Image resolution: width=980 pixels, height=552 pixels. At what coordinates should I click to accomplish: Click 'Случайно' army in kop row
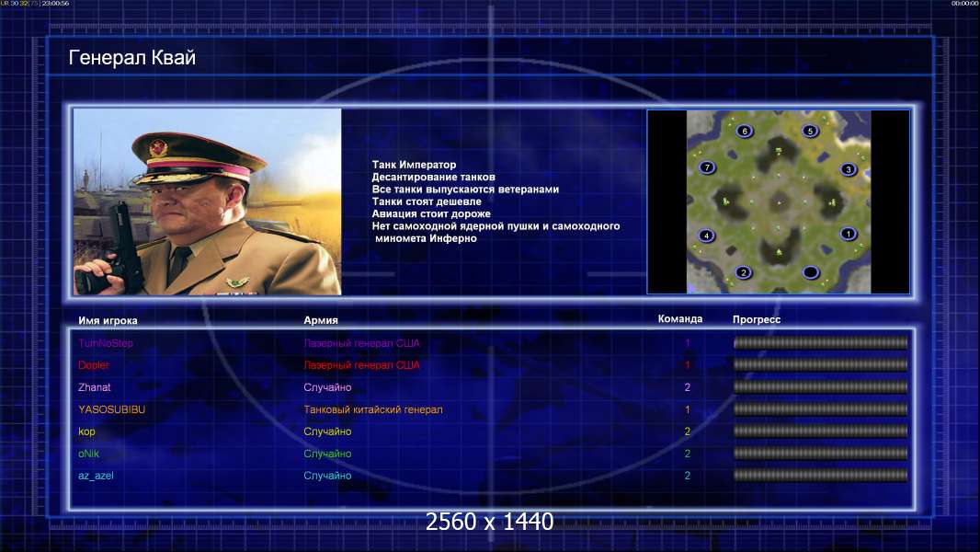pos(327,431)
